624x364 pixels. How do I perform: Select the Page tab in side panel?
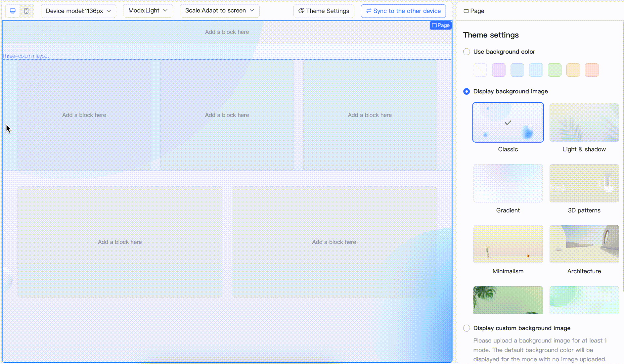tap(474, 11)
